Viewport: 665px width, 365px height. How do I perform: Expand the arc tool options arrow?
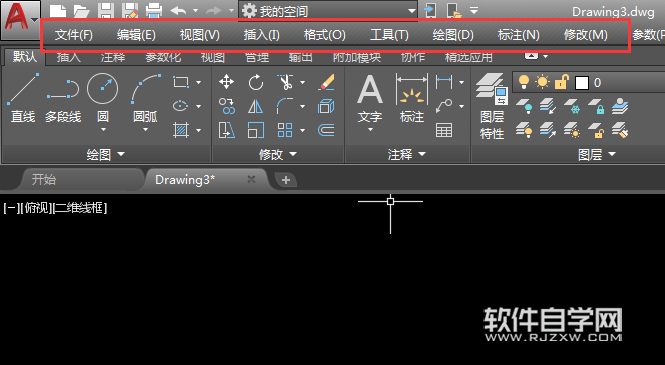tap(145, 130)
